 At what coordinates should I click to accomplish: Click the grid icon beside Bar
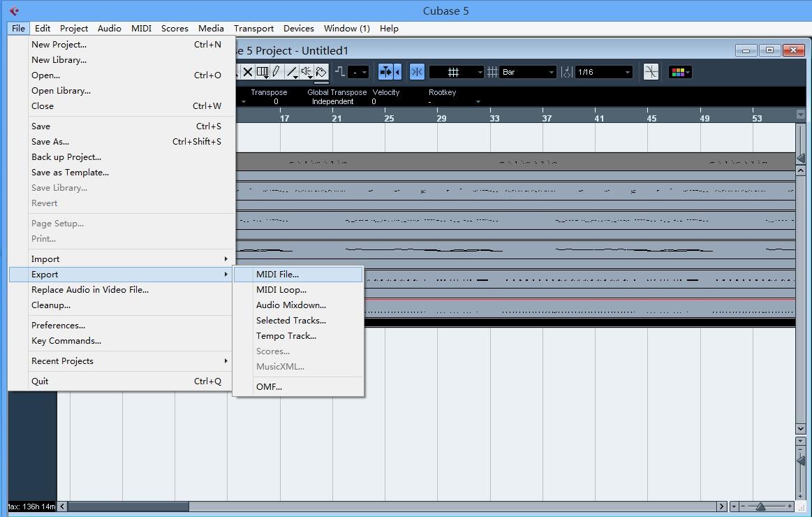[492, 72]
